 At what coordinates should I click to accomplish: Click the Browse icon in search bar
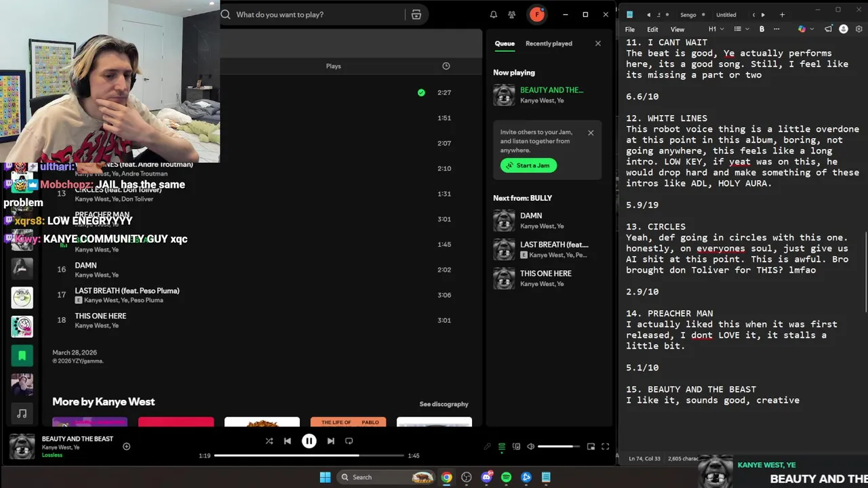pyautogui.click(x=416, y=14)
